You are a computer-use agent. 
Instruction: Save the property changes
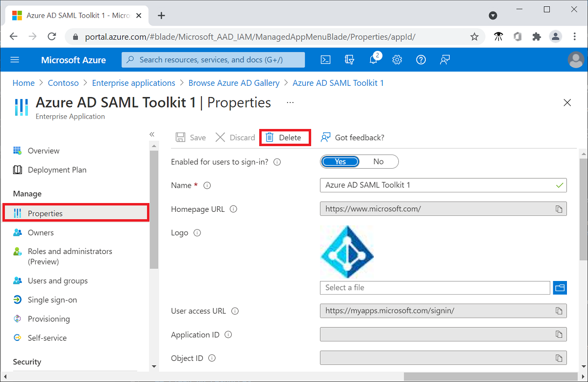(x=191, y=137)
